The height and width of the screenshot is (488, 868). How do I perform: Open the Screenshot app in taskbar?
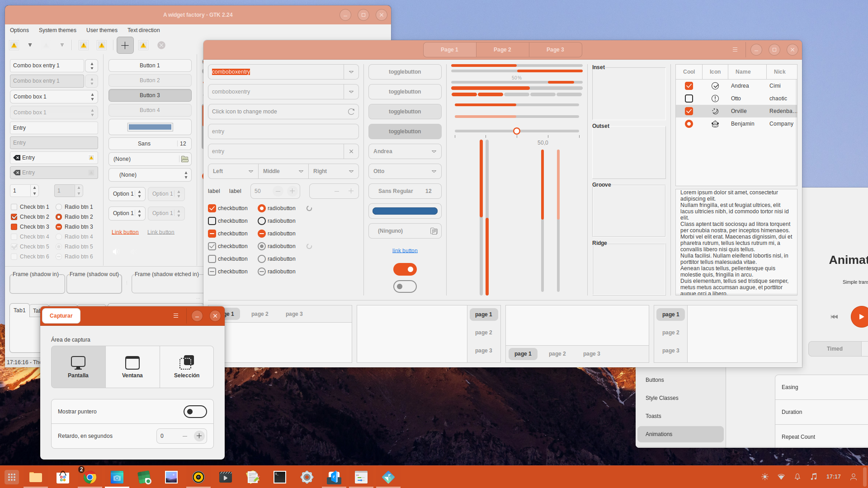117,477
